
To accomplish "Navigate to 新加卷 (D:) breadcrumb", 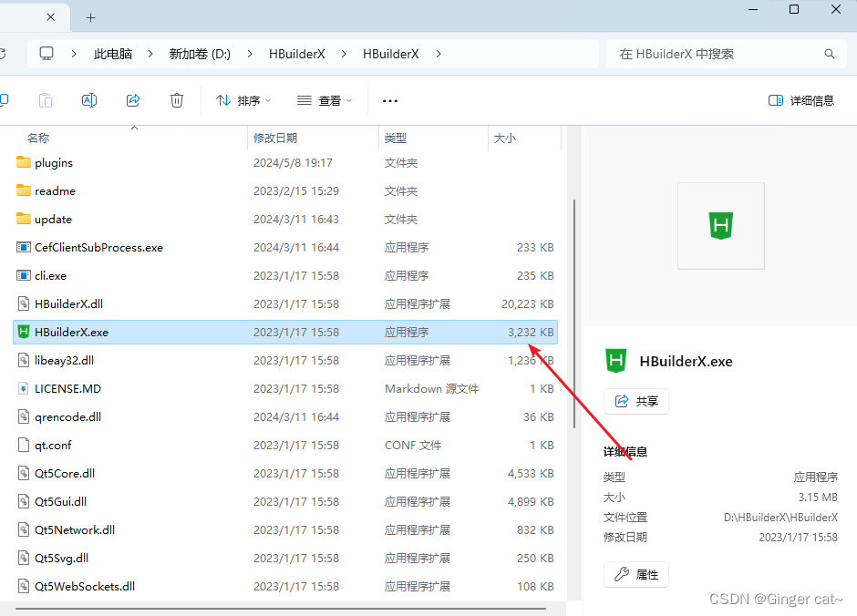I will click(x=200, y=54).
